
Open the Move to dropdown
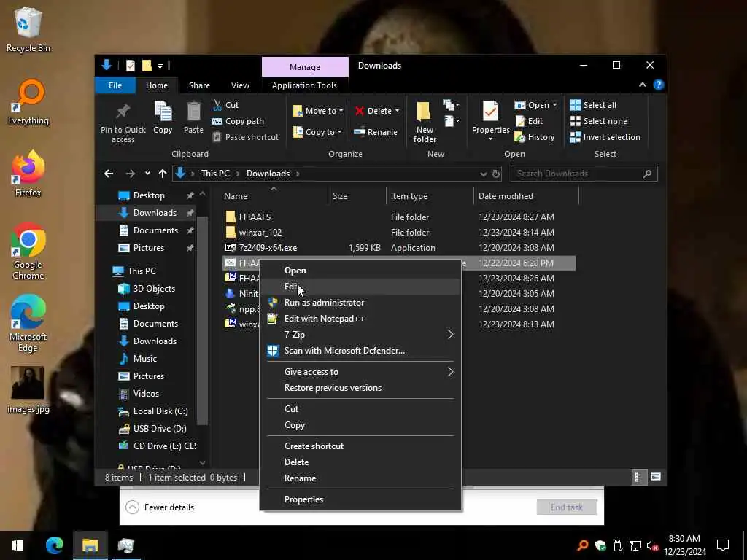318,111
